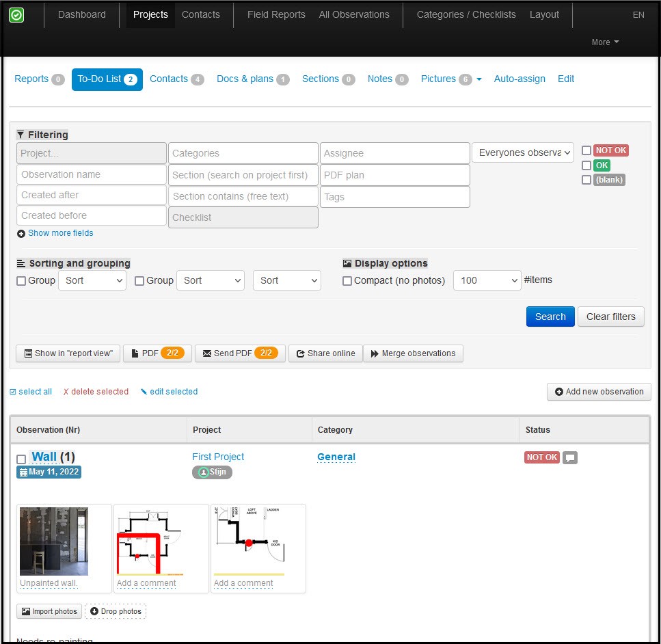
Task: Select the Wall observation checkbox
Action: 21,459
